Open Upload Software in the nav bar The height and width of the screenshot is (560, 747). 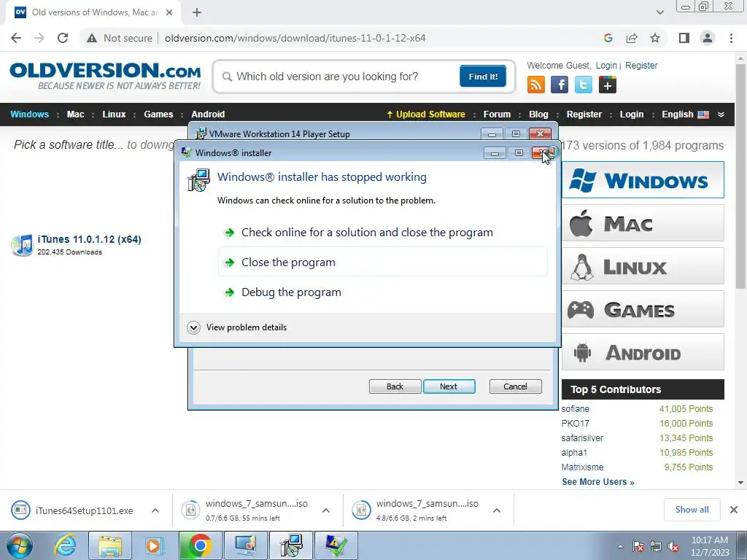point(425,114)
